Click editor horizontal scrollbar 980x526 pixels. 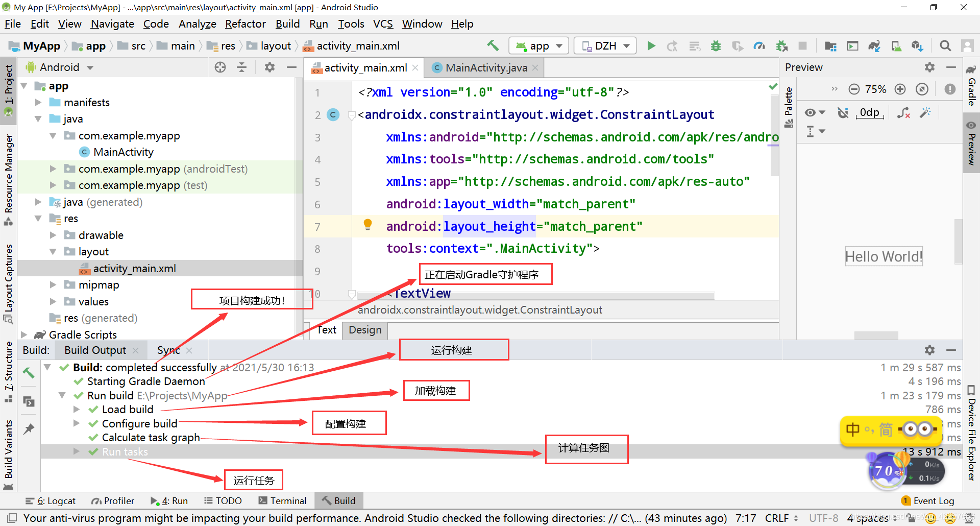click(536, 296)
